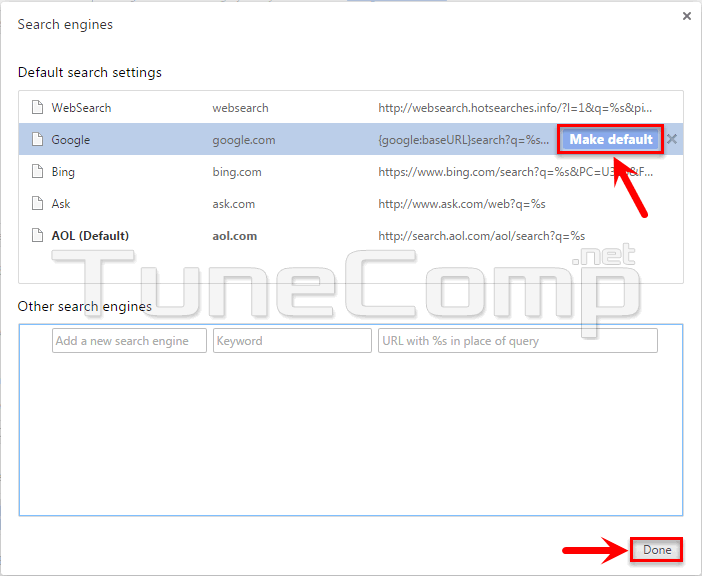
Task: Click the AOL row page icon
Action: point(38,235)
